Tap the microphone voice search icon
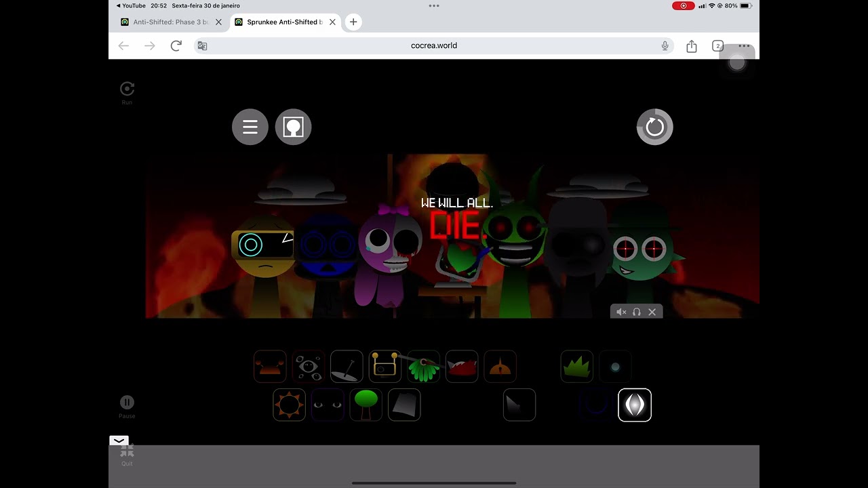868x488 pixels. (x=665, y=45)
